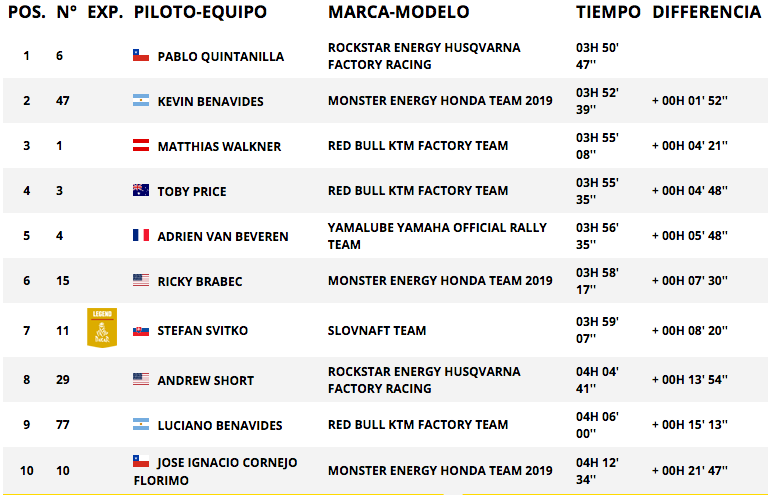This screenshot has height=495, width=768.
Task: Click the Chile flag beside Jose Ignacio Cornejo
Action: pyautogui.click(x=141, y=461)
